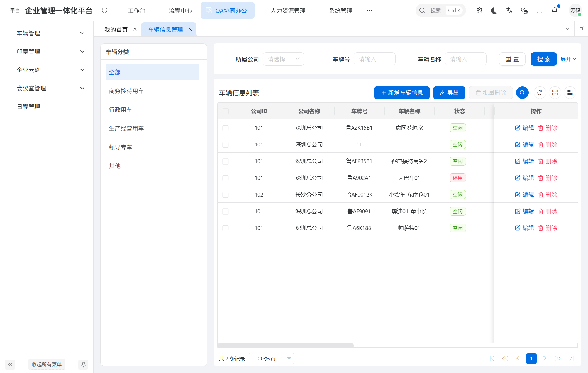Select all rows with the header checkbox
The height and width of the screenshot is (373, 588).
[x=225, y=111]
